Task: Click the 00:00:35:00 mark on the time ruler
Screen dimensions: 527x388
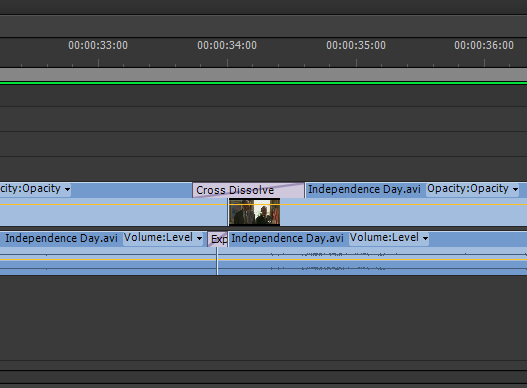Action: 356,45
